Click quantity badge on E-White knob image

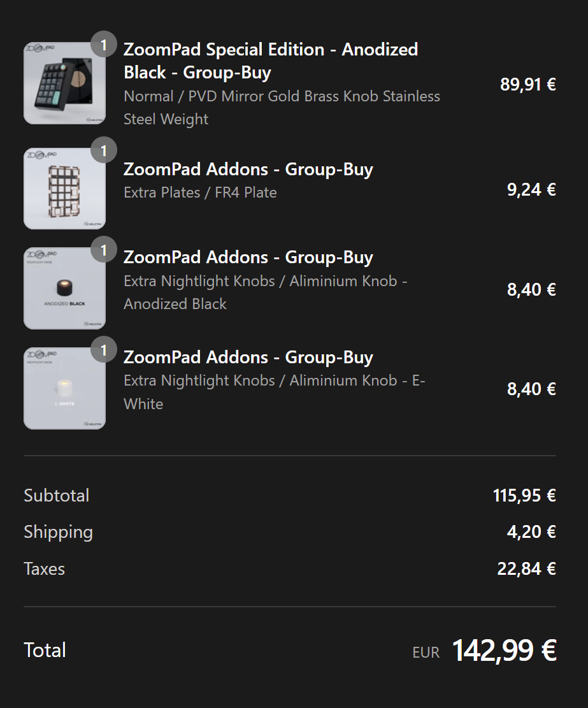(104, 350)
